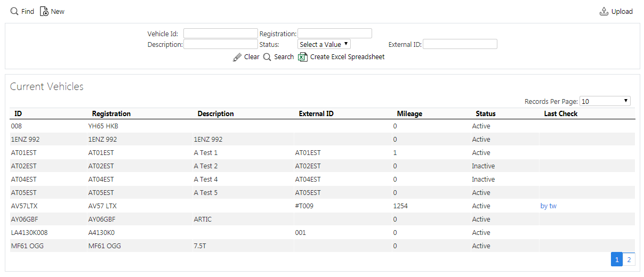The height and width of the screenshot is (277, 644).
Task: Open the Status Select a Value dropdown
Action: click(x=324, y=44)
